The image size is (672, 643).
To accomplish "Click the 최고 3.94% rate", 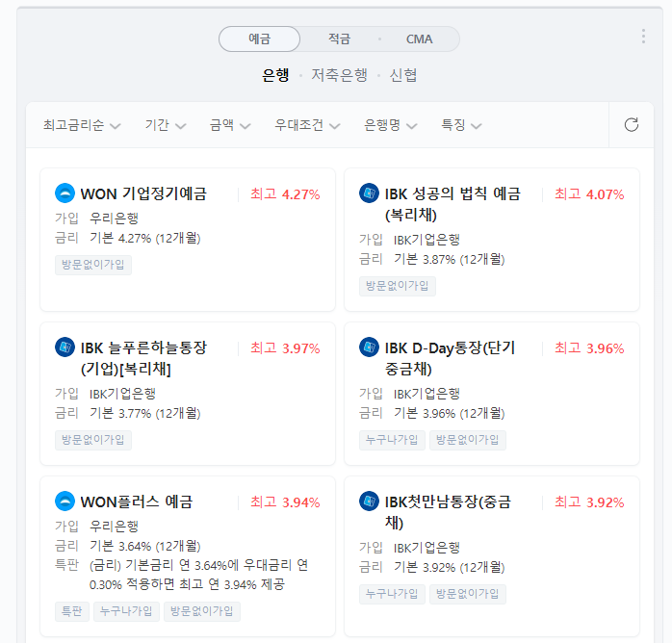I will click(x=285, y=502).
